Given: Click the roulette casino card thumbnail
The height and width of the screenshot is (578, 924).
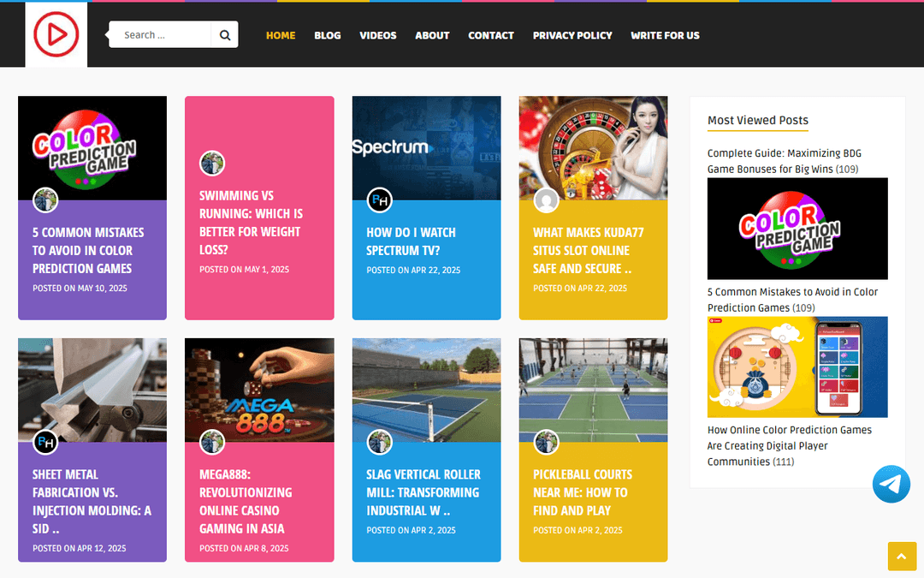Looking at the screenshot, I should pyautogui.click(x=594, y=148).
